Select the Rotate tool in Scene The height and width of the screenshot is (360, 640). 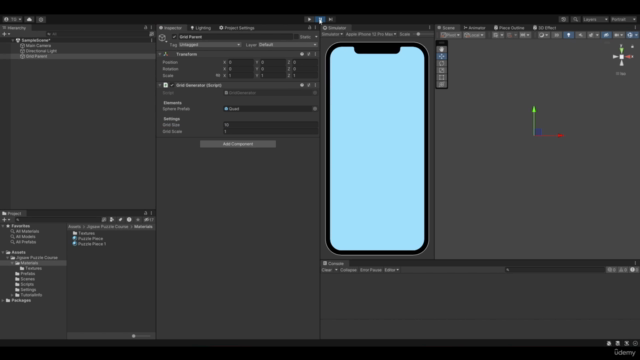[442, 63]
